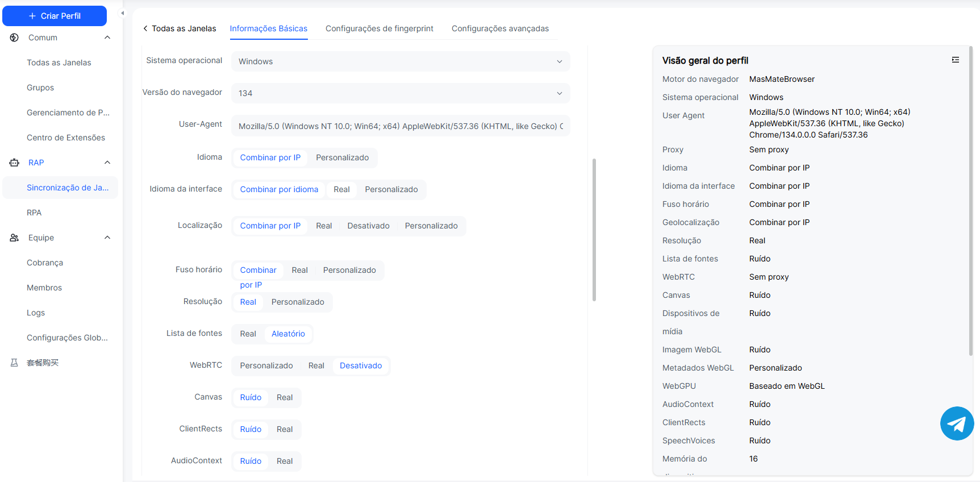The height and width of the screenshot is (482, 980).
Task: Open Centro de Extensões in sidebar
Action: 66,138
